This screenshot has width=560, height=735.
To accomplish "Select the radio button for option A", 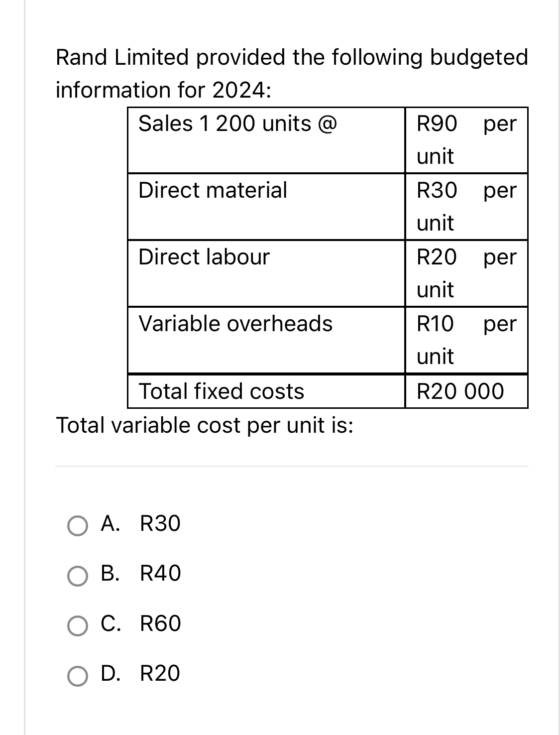I will point(79,524).
